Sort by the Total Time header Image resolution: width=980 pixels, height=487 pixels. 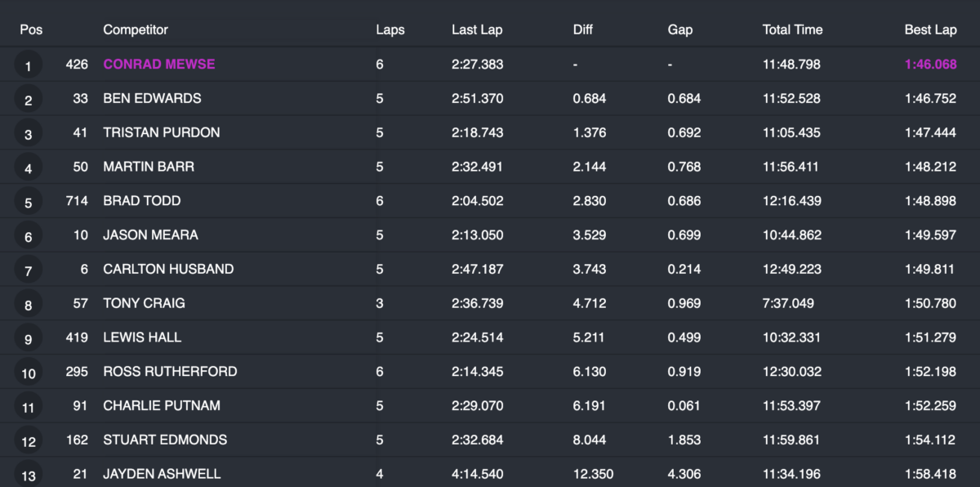(x=792, y=30)
